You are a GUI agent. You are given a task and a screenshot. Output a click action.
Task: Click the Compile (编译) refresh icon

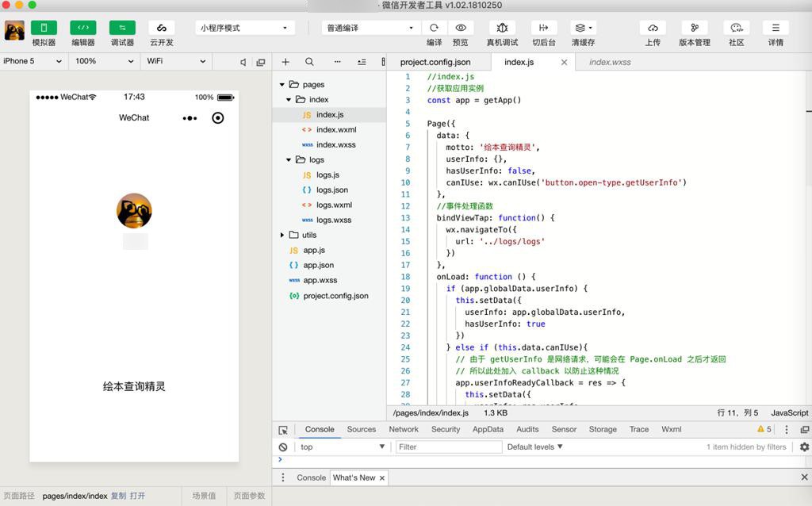[x=434, y=28]
